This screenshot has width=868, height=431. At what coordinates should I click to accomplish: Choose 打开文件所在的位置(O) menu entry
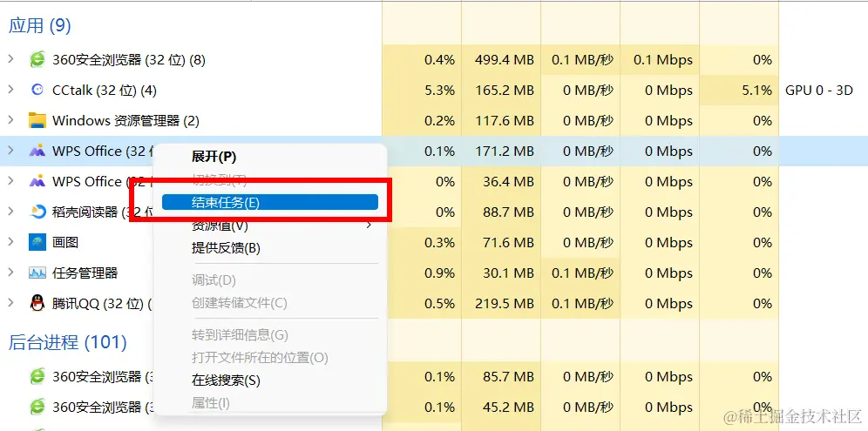[x=260, y=357]
